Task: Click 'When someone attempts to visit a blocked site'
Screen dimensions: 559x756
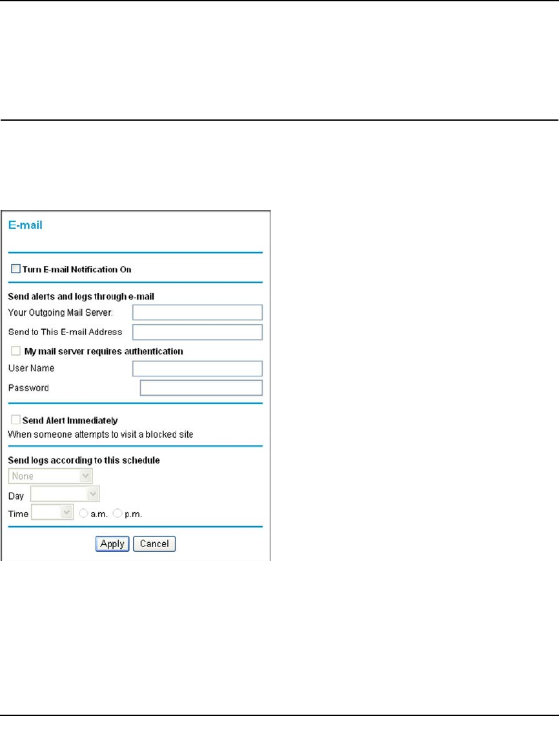Action: (101, 434)
